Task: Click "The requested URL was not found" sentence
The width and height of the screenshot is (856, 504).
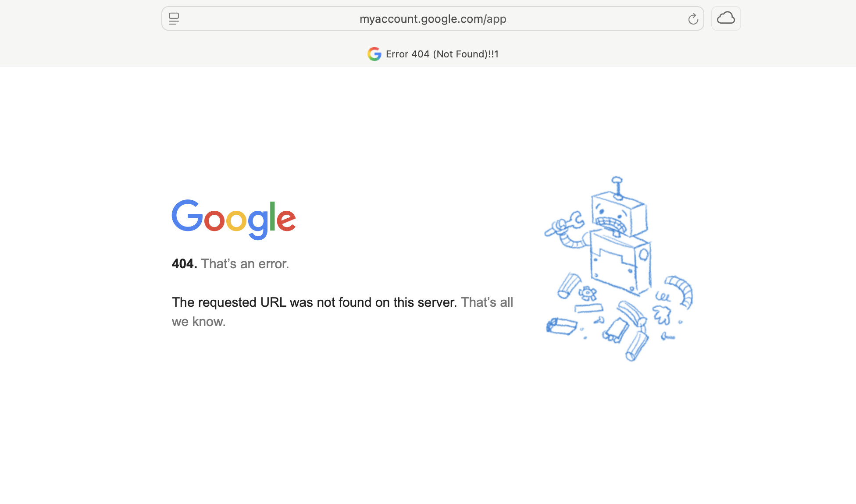Action: pyautogui.click(x=314, y=302)
